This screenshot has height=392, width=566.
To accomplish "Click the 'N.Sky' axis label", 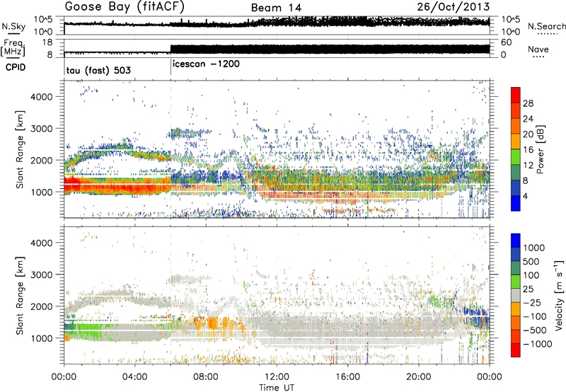I will (13, 26).
